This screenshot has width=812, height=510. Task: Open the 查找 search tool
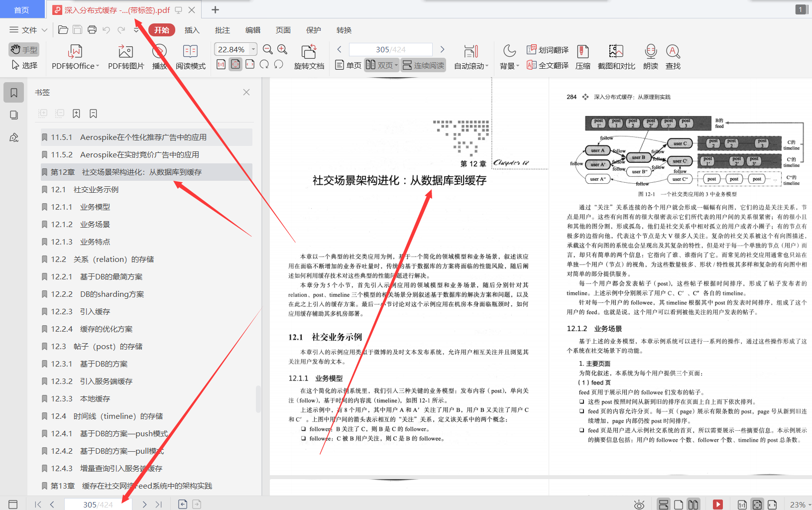tap(673, 57)
